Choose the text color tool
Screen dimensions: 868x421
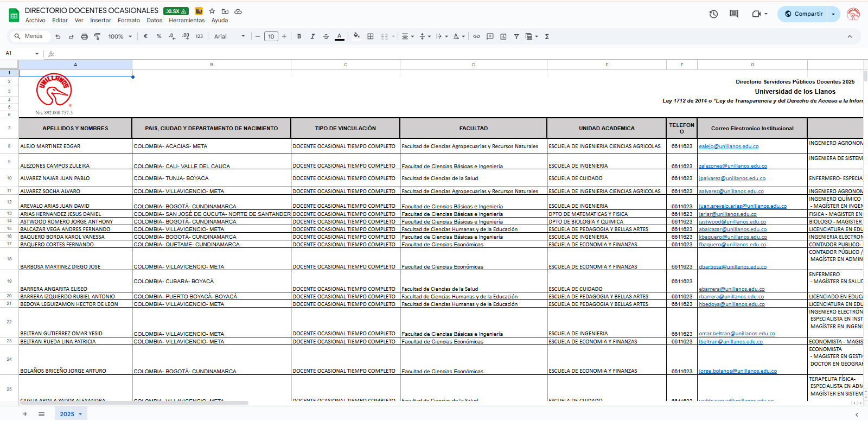340,36
